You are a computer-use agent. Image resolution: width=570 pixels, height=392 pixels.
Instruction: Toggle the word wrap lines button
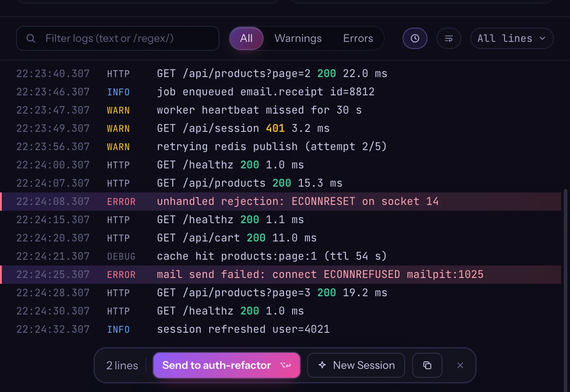(x=449, y=38)
